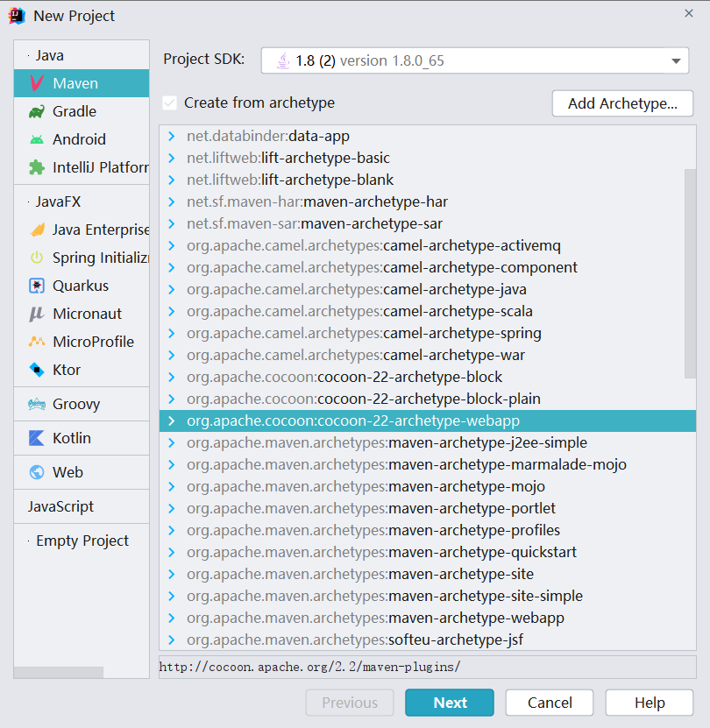
Task: Expand the maven-archetype-quickstart entry
Action: click(x=172, y=552)
